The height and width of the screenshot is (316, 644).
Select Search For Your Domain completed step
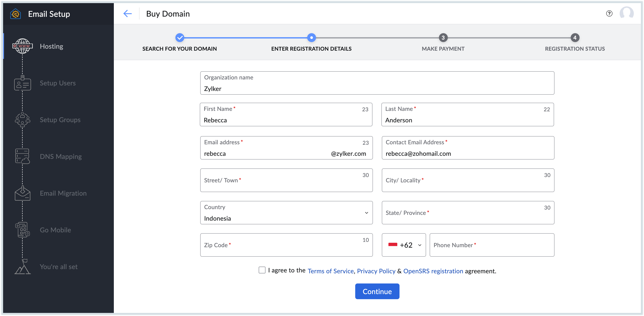tap(180, 38)
